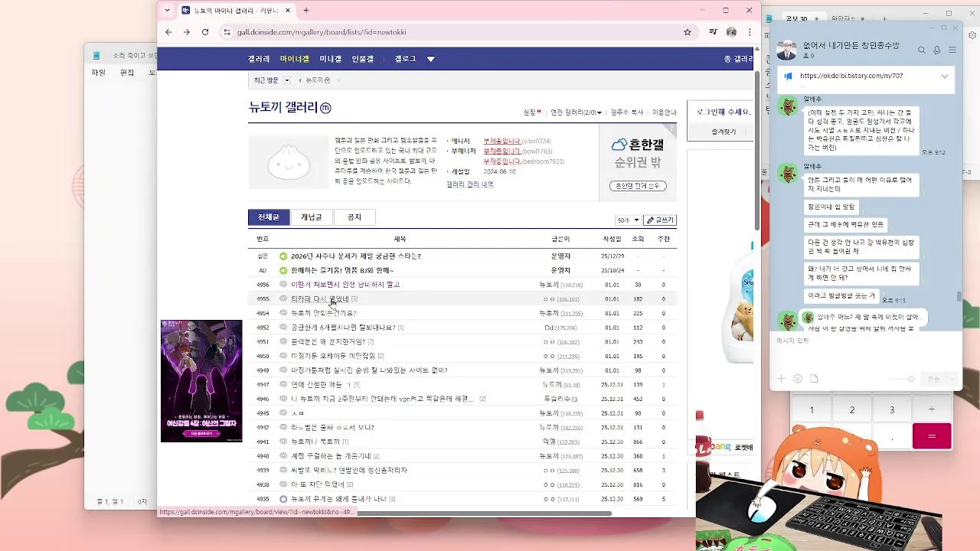
Task: Expand the 최근 방문 dropdown arrow
Action: pos(287,80)
